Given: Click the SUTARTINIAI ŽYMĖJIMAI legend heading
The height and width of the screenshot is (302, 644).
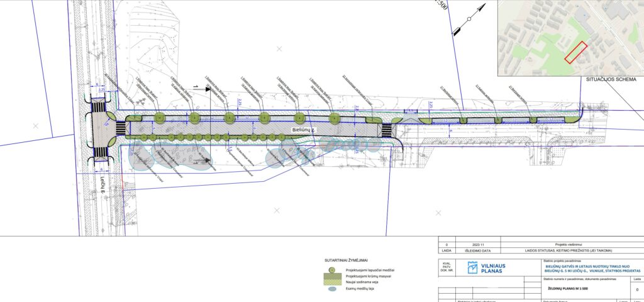Looking at the screenshot, I should [346, 259].
